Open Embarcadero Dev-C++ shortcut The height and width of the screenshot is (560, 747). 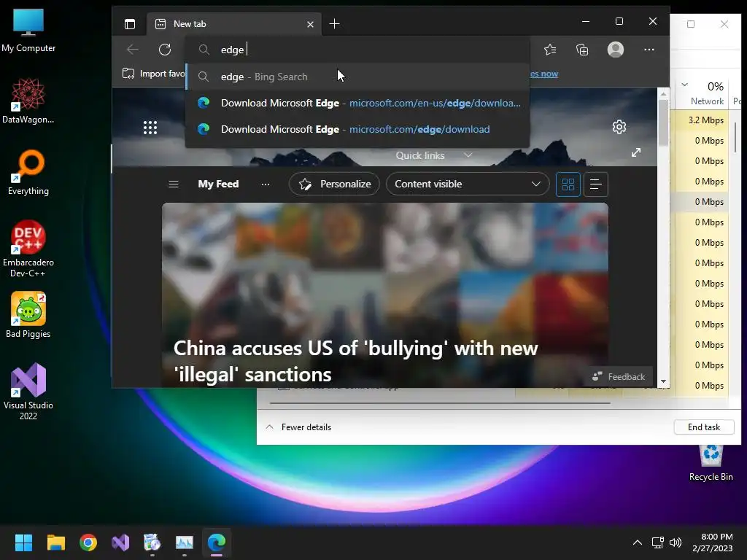[28, 249]
